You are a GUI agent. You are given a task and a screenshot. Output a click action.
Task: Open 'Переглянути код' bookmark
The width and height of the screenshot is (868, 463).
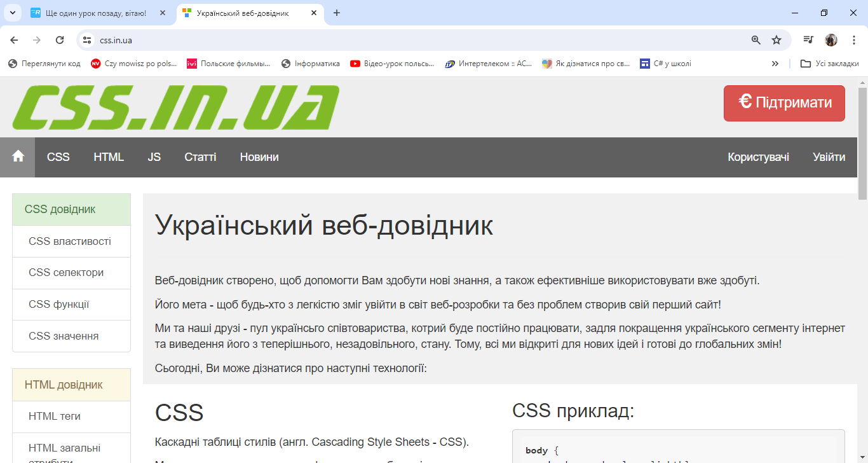tap(44, 64)
